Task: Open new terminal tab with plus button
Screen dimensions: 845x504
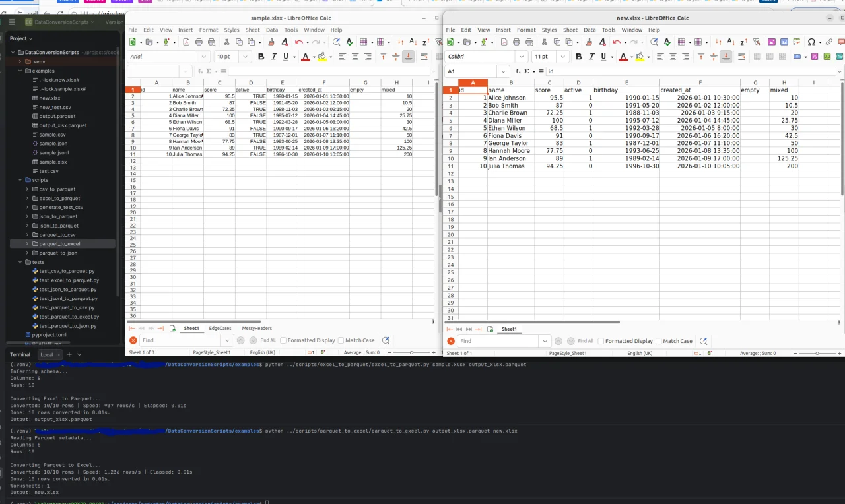Action: 69,354
